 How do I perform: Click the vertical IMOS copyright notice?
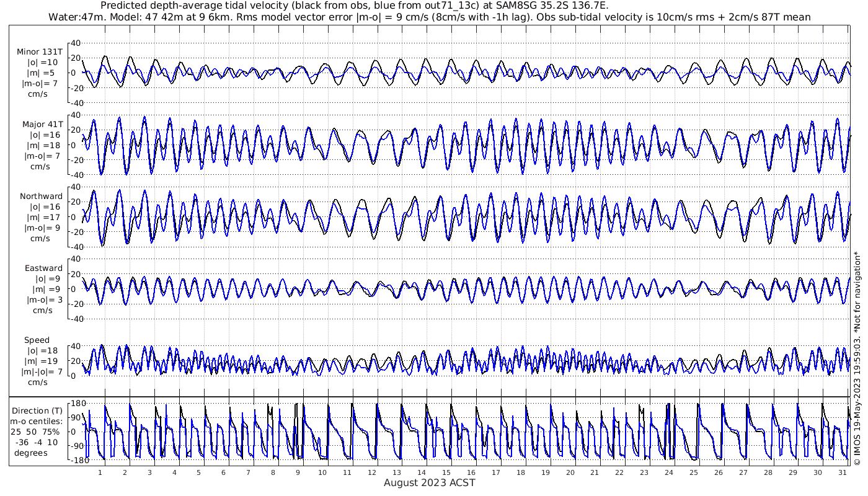[x=857, y=358]
